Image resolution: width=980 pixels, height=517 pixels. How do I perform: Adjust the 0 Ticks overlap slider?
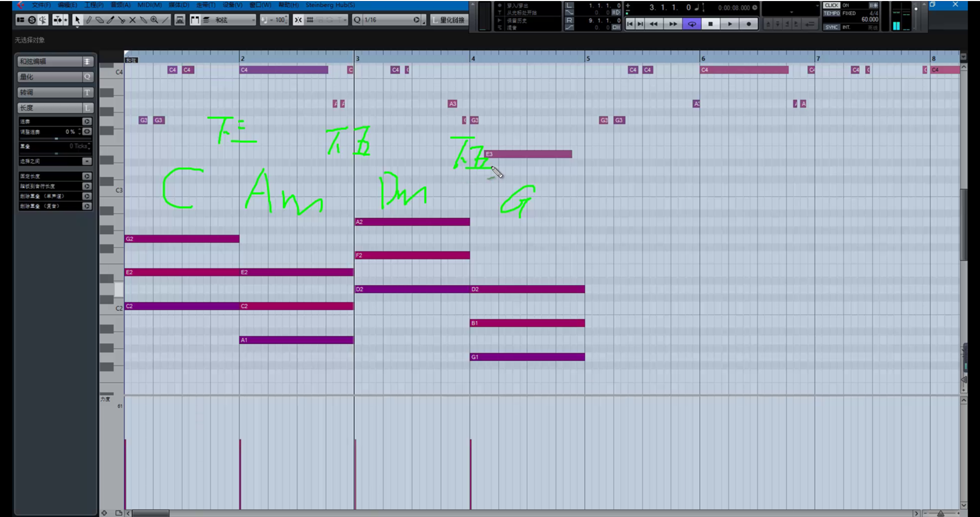tap(55, 153)
